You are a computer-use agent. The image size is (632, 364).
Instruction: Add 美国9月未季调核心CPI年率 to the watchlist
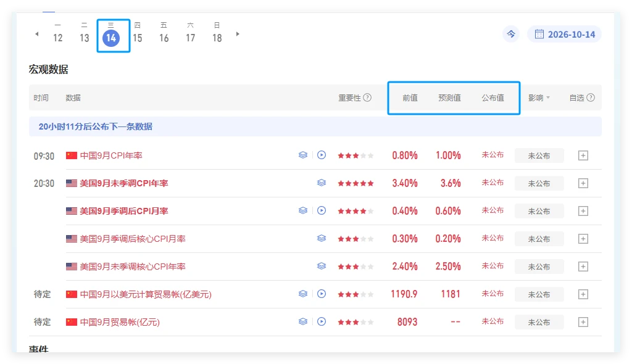[583, 267]
